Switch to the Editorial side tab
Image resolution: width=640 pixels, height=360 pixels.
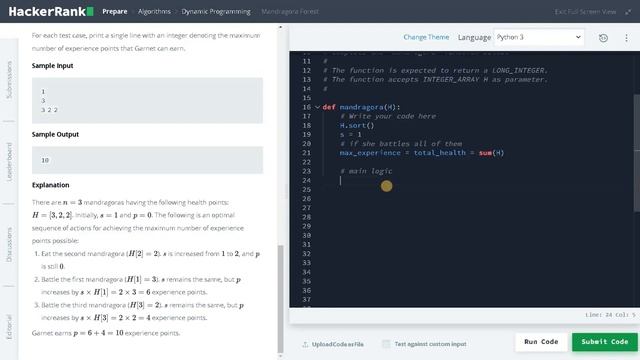pyautogui.click(x=9, y=327)
